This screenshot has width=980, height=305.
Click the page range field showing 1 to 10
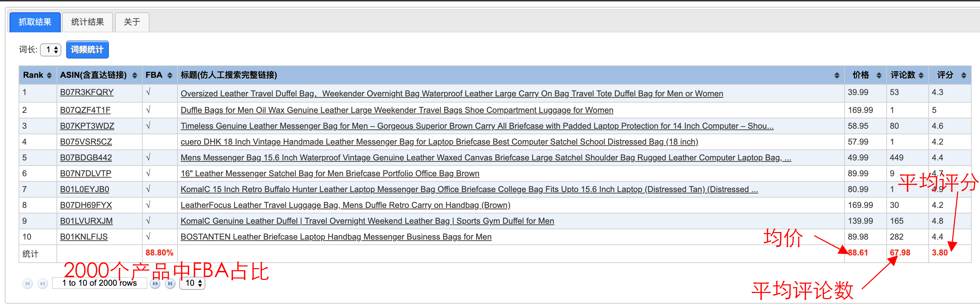(x=99, y=283)
